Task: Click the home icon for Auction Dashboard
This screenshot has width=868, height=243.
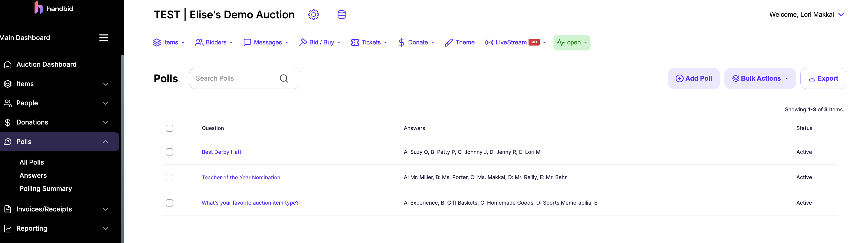Action: click(8, 64)
